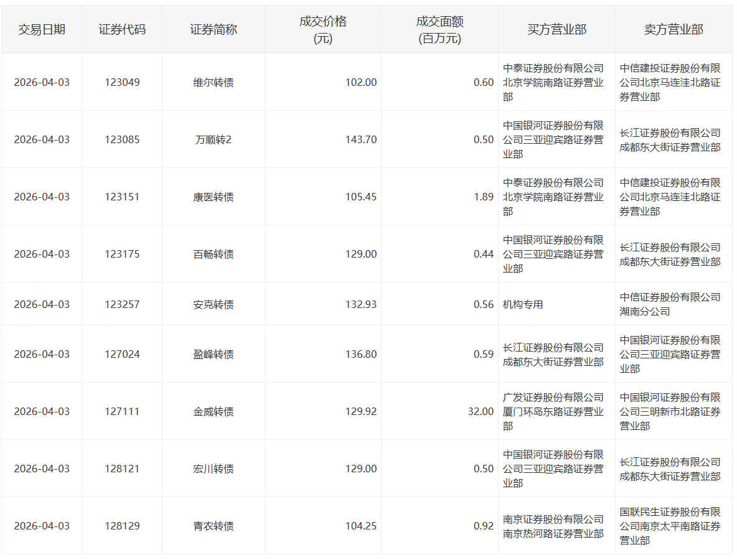Click buyer 中国银河证券 in 百畅转债 row

click(553, 254)
